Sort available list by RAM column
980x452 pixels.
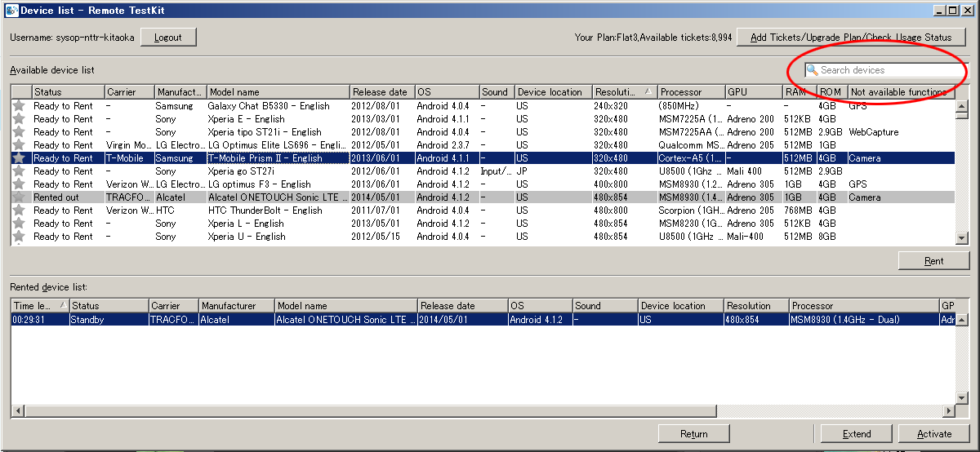click(800, 92)
